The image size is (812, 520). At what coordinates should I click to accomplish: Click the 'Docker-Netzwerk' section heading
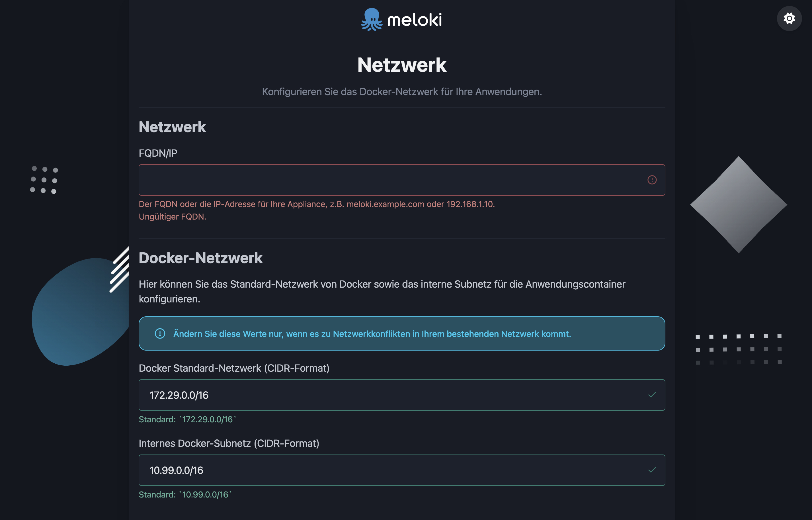tap(200, 258)
